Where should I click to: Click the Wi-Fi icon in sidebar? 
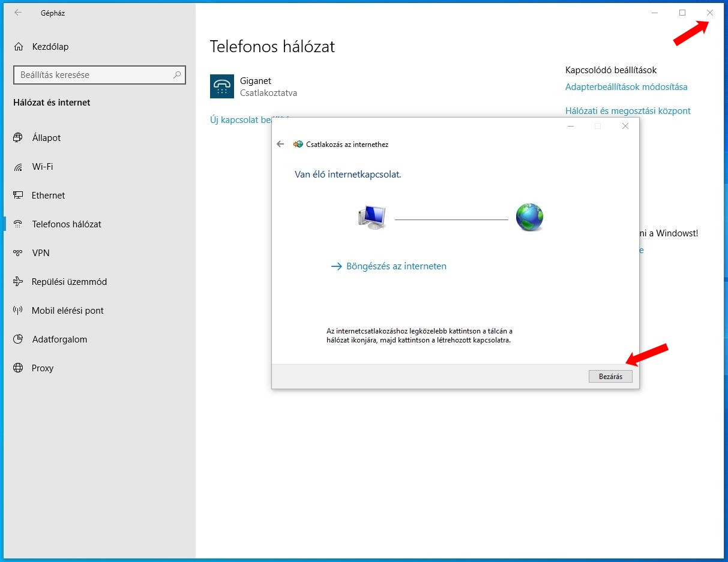[18, 167]
